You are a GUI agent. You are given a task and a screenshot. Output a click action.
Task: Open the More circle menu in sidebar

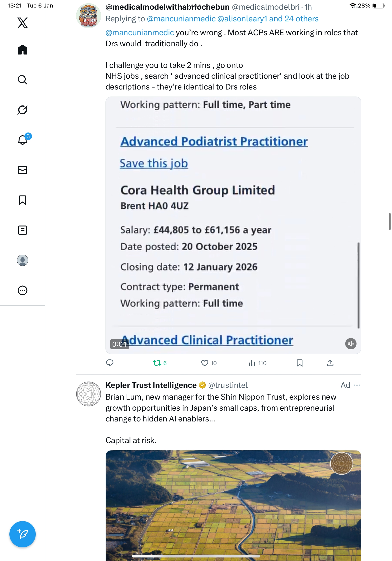tap(23, 290)
